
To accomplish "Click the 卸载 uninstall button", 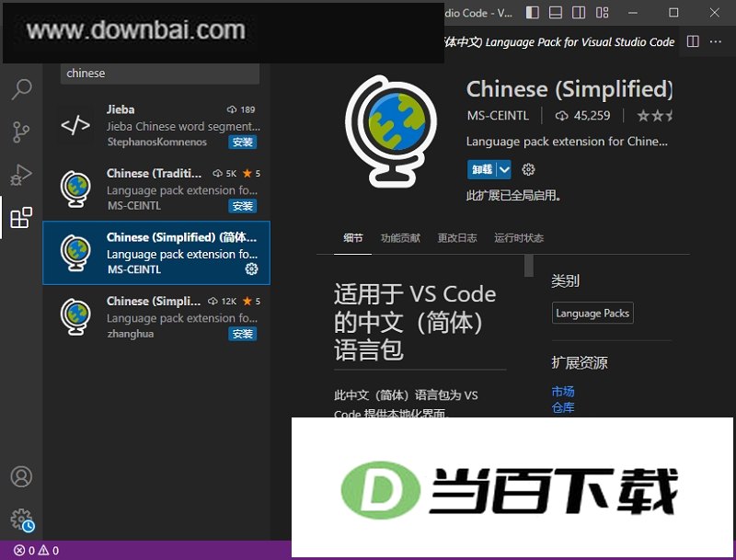I will tap(481, 169).
